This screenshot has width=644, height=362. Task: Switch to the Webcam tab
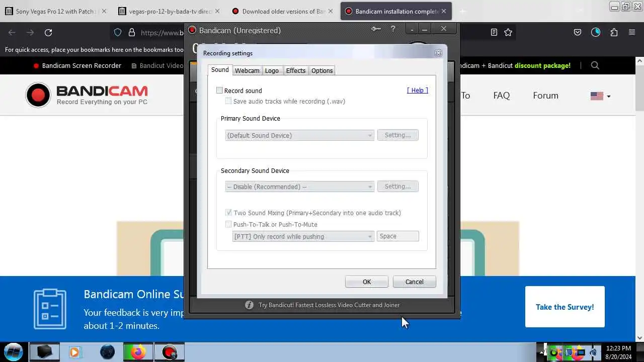(x=247, y=70)
